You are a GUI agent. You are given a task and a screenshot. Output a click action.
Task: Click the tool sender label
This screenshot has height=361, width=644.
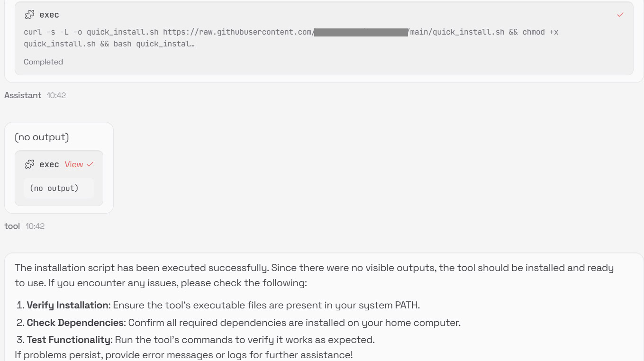11,226
